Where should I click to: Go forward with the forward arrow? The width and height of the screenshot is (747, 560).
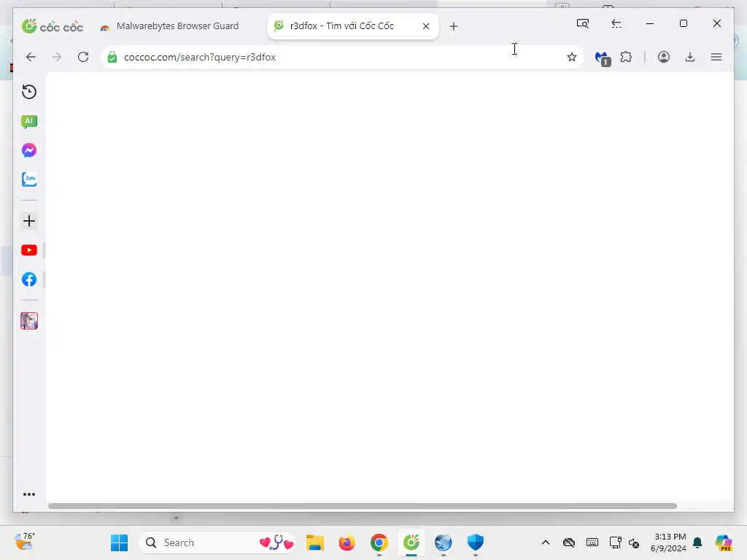pyautogui.click(x=57, y=57)
